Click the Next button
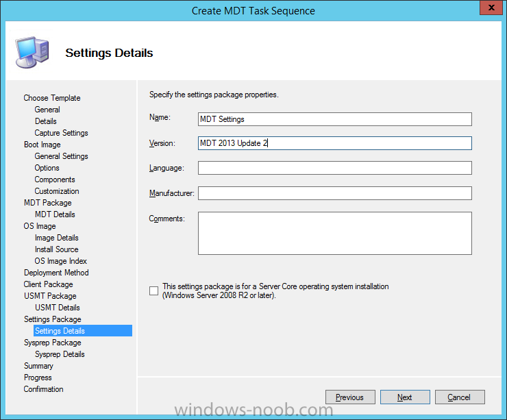 pos(405,397)
